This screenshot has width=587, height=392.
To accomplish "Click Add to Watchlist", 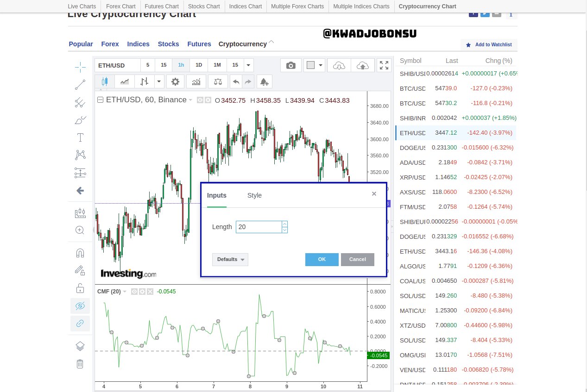I will (x=489, y=45).
